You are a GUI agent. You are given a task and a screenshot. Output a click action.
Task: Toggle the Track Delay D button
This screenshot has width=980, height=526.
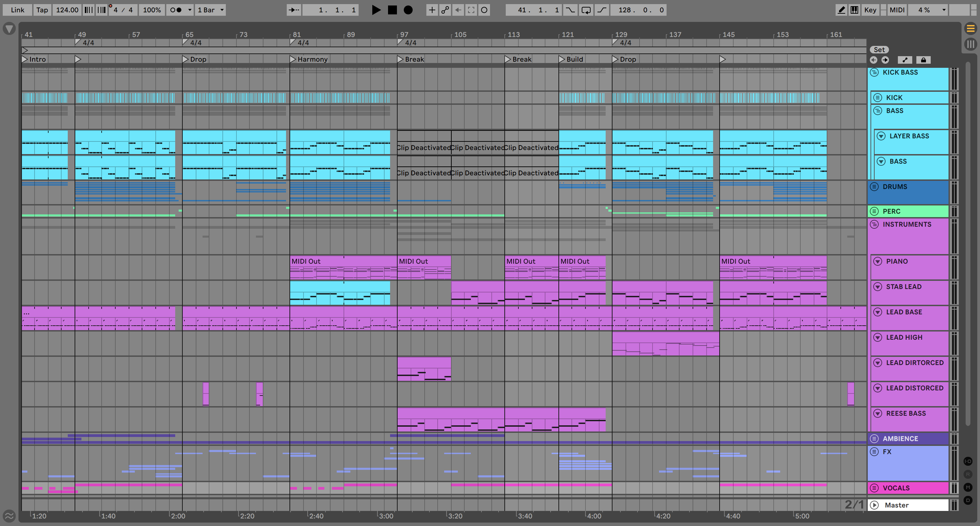pyautogui.click(x=968, y=500)
